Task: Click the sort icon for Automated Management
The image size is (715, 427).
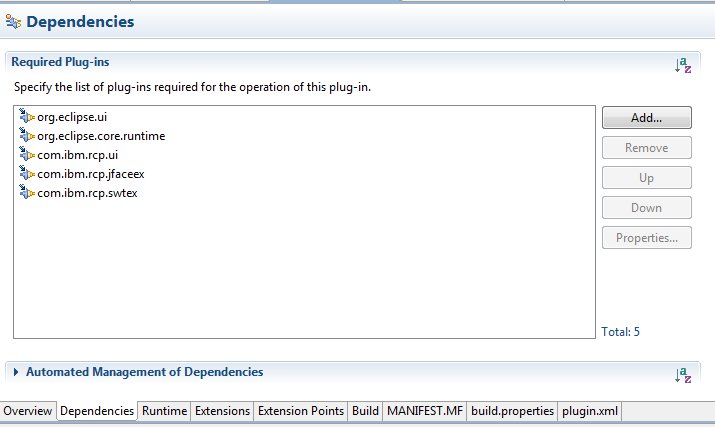Action: click(683, 374)
